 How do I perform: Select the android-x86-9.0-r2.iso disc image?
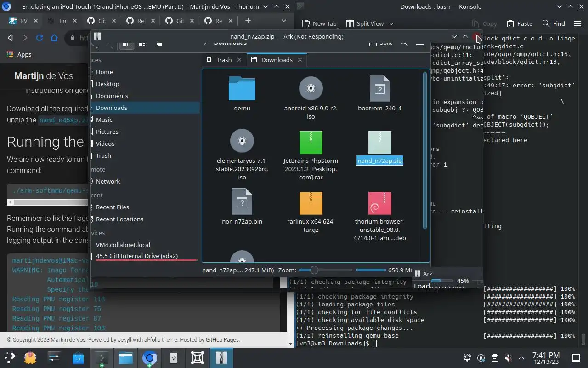pos(311,98)
